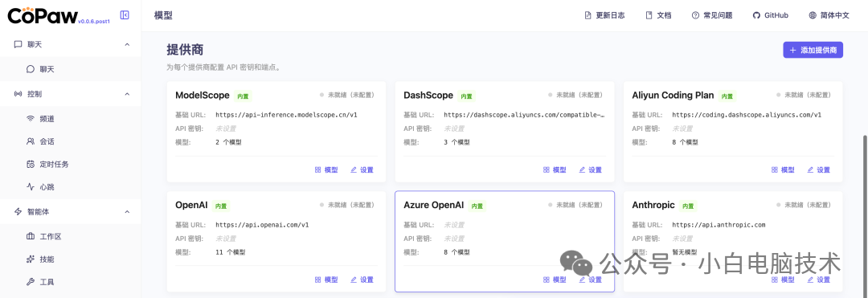Click the sparkle icon beside 技能
The height and width of the screenshot is (298, 868).
(31, 259)
